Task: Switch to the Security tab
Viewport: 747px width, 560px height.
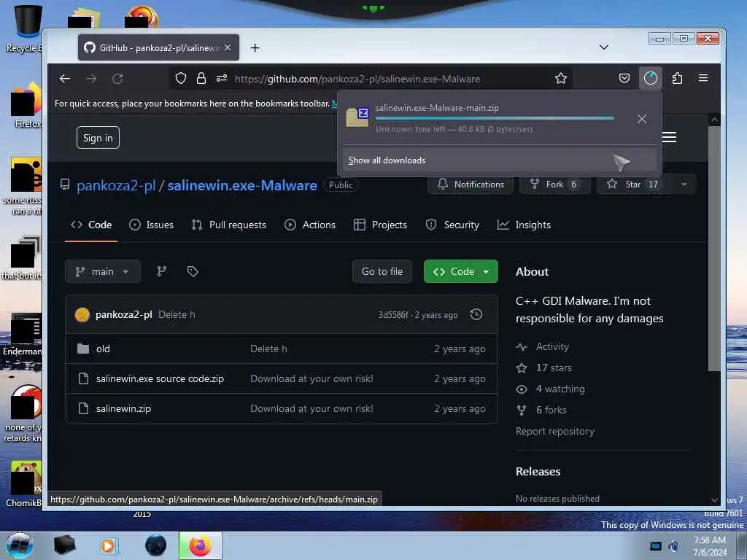Action: pos(452,225)
